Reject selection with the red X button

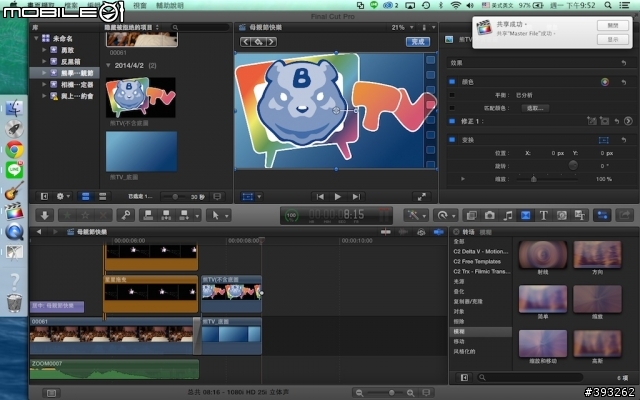(104, 215)
